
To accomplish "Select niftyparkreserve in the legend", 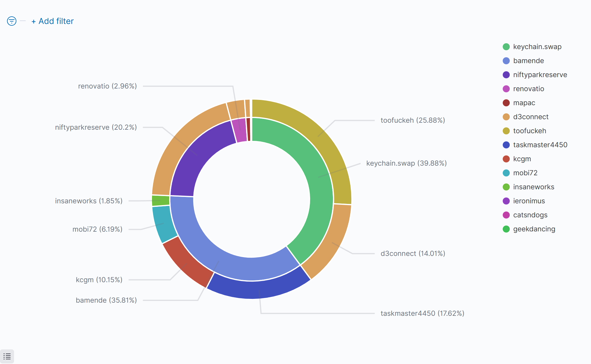I will point(540,75).
